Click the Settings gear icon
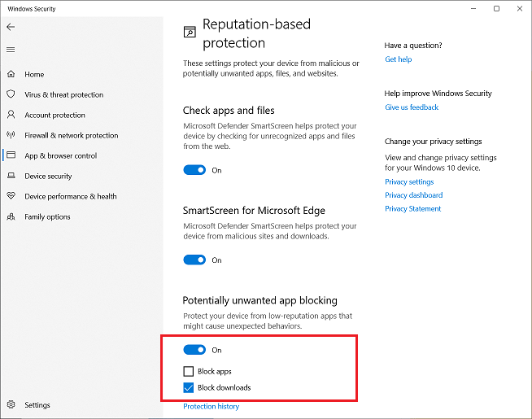Image resolution: width=532 pixels, height=419 pixels. [11, 404]
